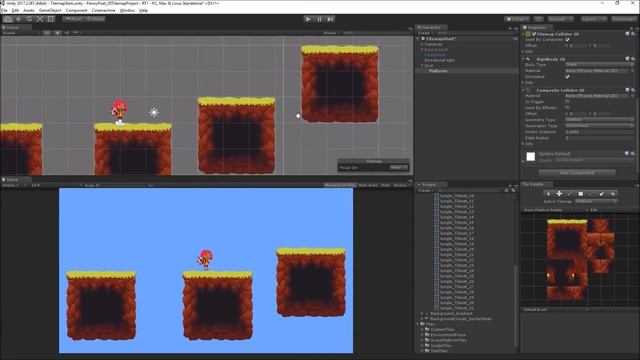Select the Hand tool in the toolbar
The width and height of the screenshot is (640, 360).
8,19
